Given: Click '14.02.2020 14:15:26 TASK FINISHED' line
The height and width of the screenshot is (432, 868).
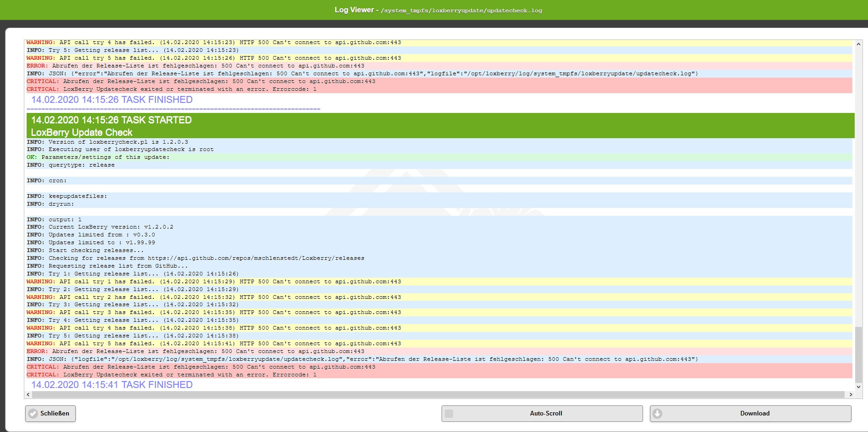Looking at the screenshot, I should (x=112, y=100).
